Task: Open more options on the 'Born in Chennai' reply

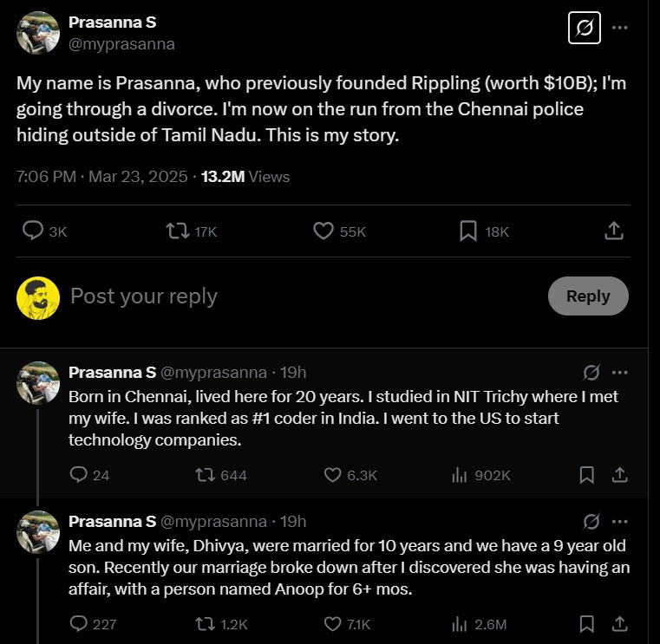Action: [619, 373]
